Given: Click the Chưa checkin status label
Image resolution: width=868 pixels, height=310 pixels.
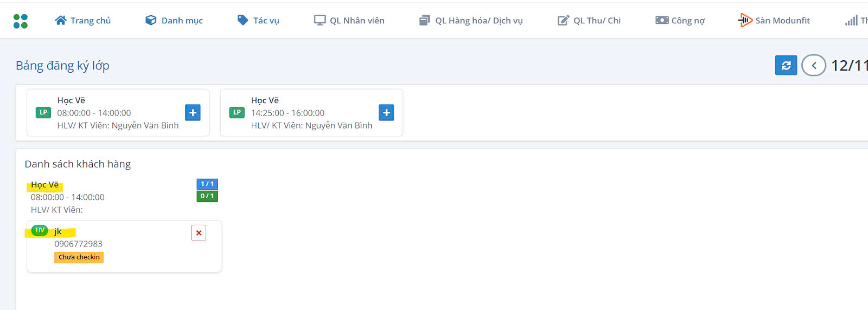Looking at the screenshot, I should pos(79,257).
